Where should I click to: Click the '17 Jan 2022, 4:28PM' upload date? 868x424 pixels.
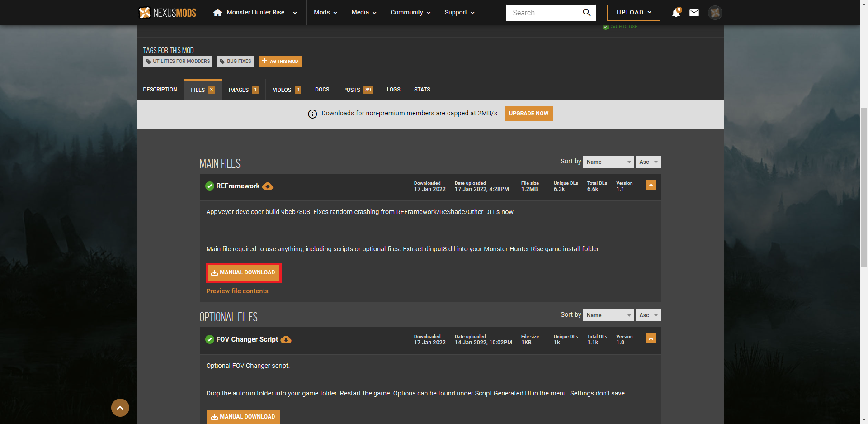482,189
